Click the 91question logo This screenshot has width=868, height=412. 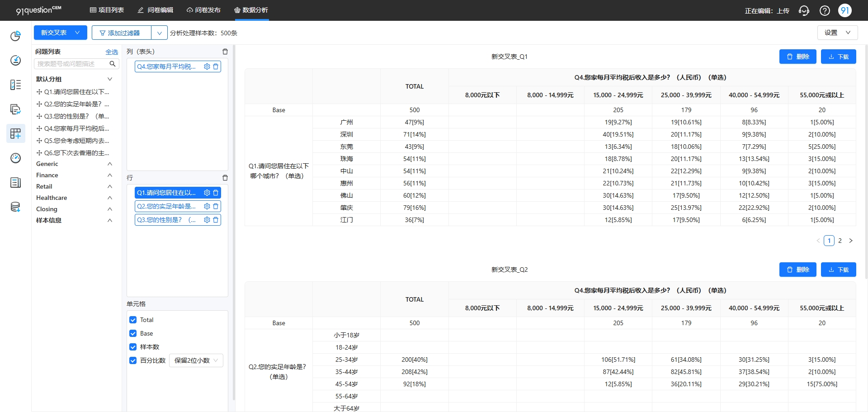point(38,10)
